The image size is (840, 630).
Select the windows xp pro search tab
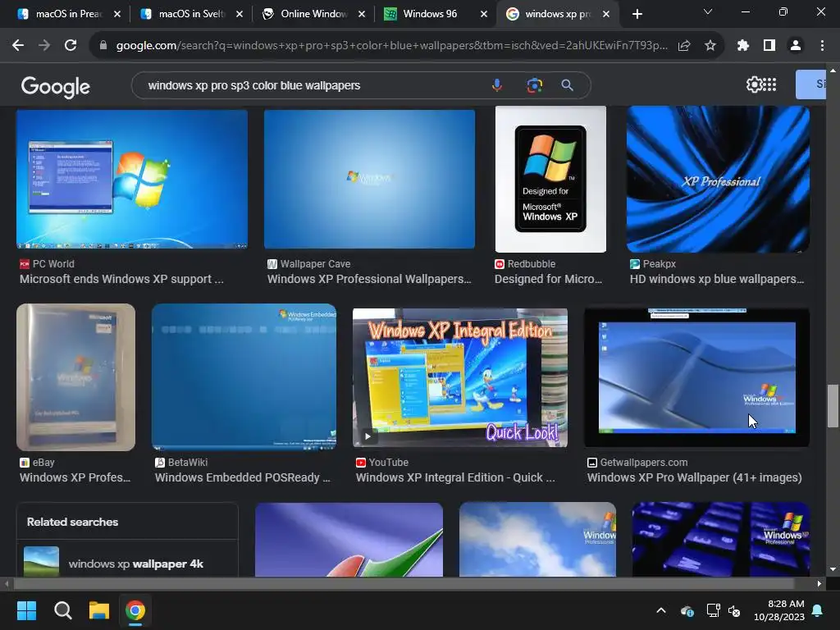pos(557,14)
